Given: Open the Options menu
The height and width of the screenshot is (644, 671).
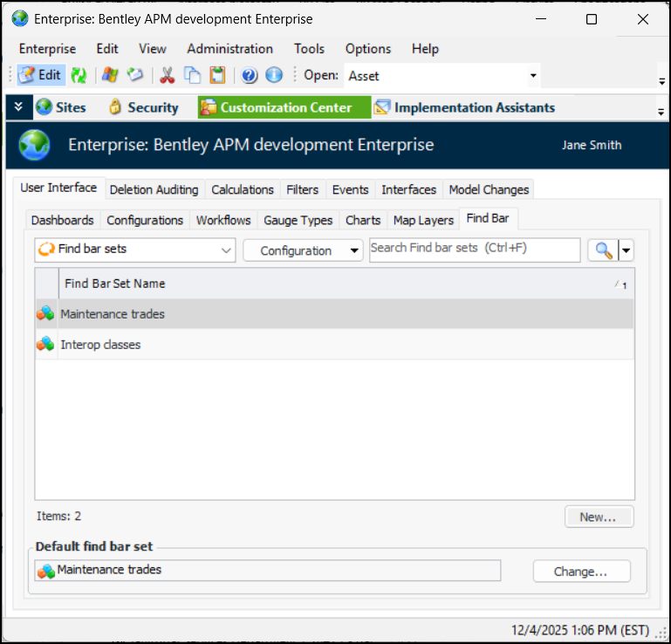Looking at the screenshot, I should click(x=368, y=49).
